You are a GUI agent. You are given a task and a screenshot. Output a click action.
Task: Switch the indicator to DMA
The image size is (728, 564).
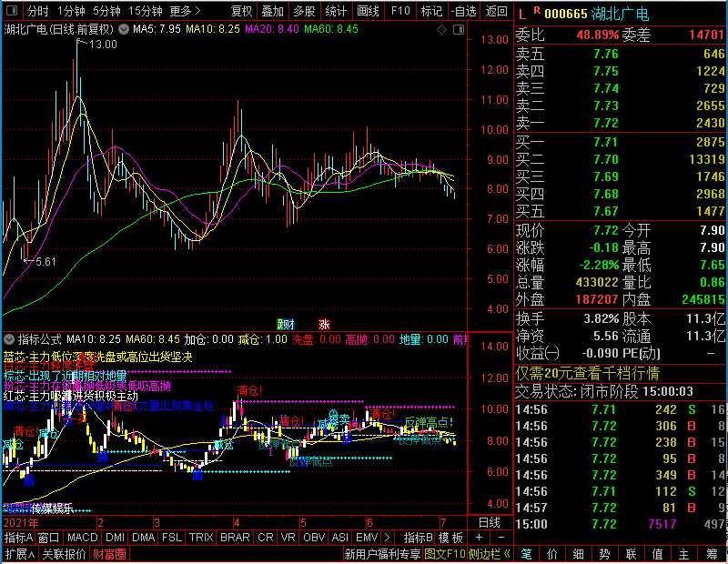click(x=143, y=538)
